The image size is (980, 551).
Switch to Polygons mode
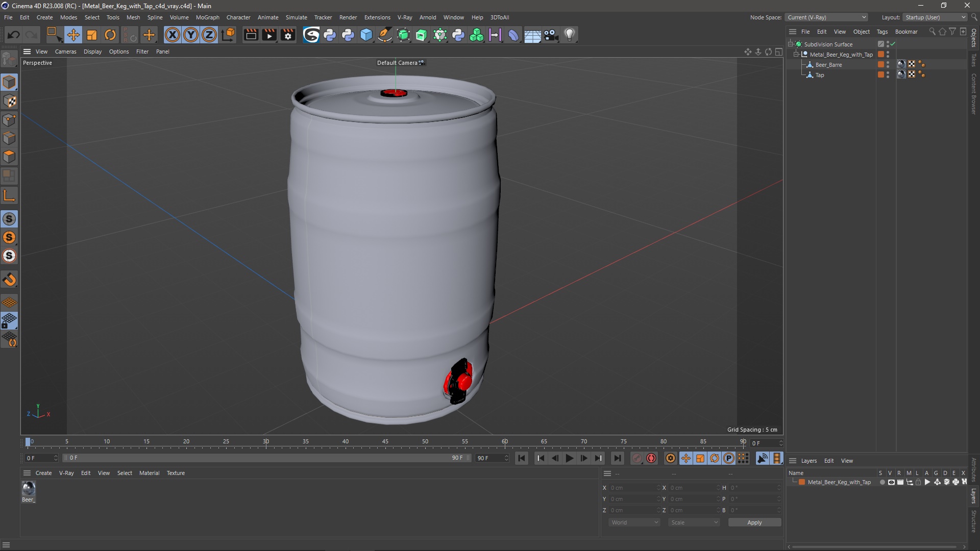(9, 157)
